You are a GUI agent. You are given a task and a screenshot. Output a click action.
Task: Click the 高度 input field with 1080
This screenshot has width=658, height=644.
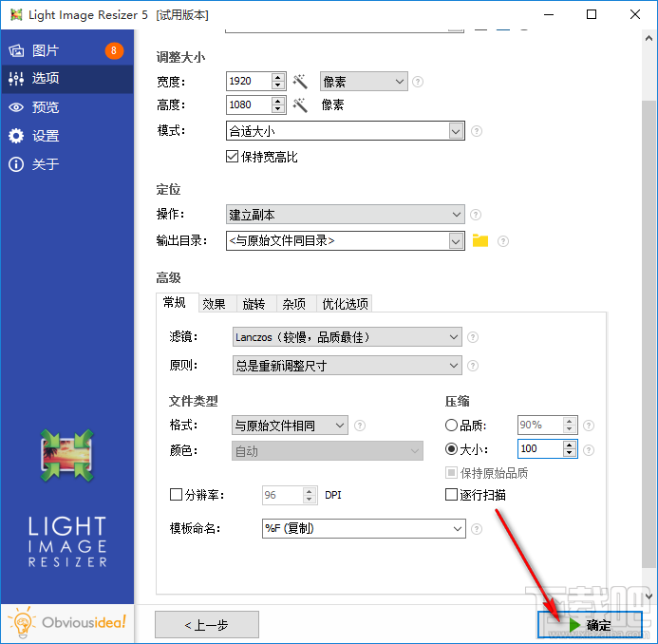click(249, 104)
